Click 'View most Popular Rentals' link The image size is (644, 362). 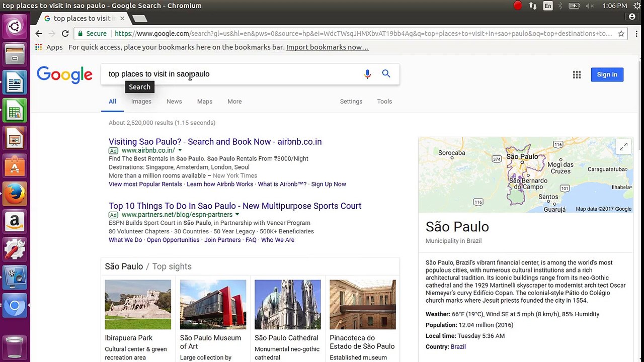pos(145,184)
